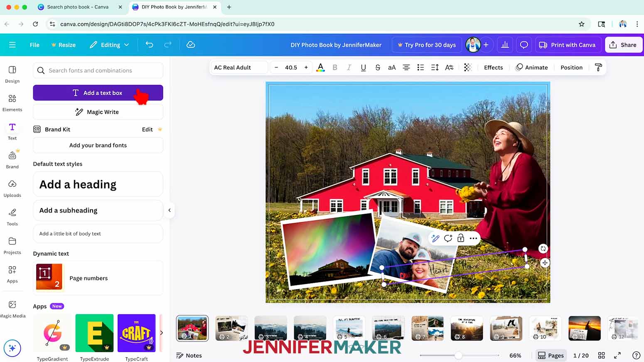Open advanced text settings icon

click(x=449, y=67)
